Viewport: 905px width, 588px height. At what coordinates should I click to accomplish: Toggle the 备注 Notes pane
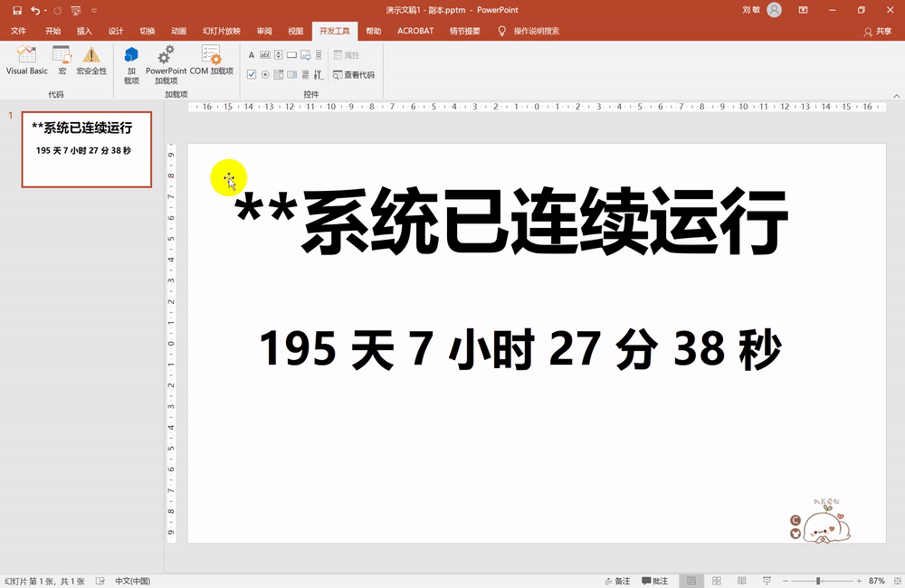(617, 581)
